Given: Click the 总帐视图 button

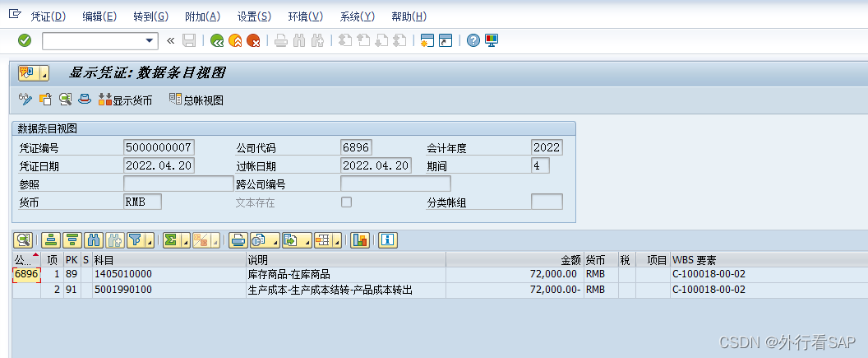Looking at the screenshot, I should point(196,100).
